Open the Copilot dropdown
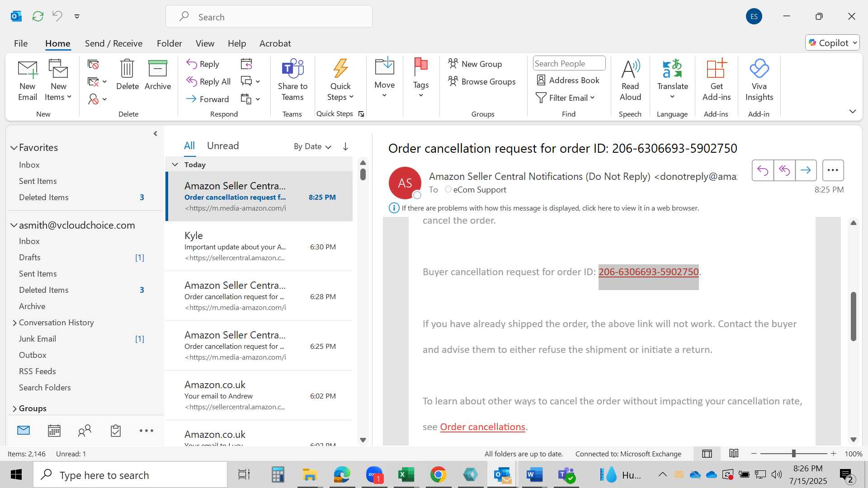This screenshot has height=488, width=868. (832, 43)
